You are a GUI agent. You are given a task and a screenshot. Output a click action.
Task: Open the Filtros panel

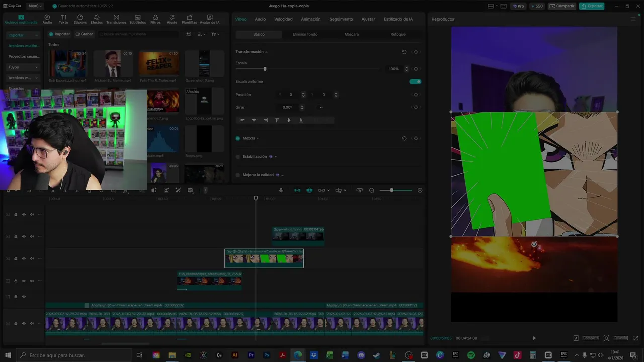(x=155, y=19)
